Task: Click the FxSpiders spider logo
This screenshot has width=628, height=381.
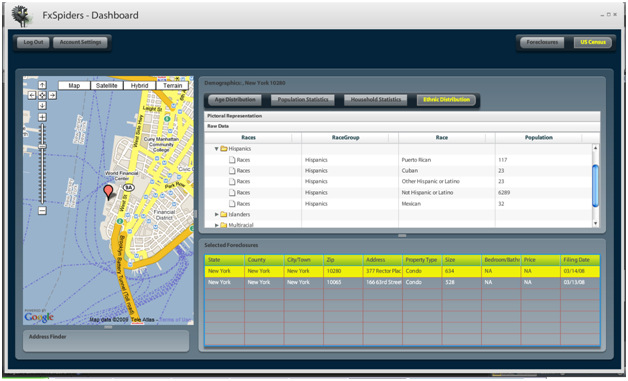Action: 21,16
